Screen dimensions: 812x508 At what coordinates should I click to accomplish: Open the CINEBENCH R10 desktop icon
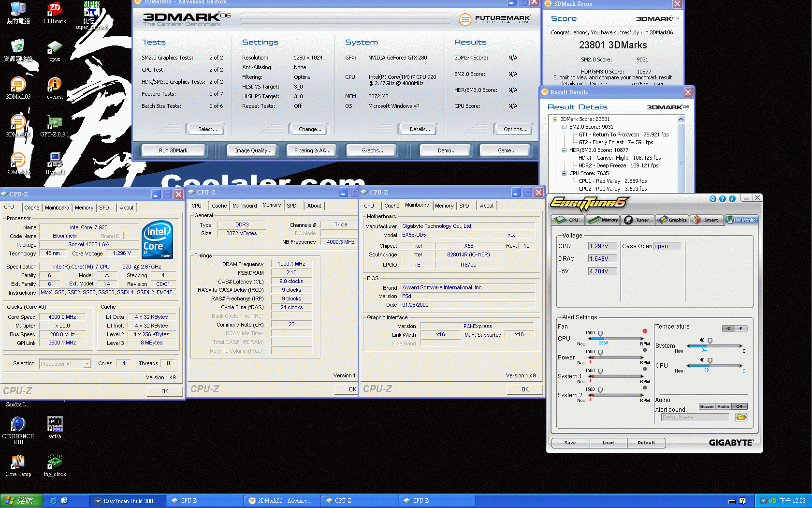(18, 430)
